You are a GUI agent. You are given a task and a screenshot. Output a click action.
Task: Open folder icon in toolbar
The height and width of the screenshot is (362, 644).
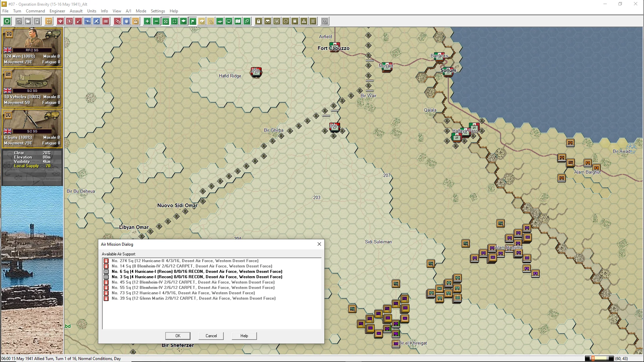pos(28,21)
